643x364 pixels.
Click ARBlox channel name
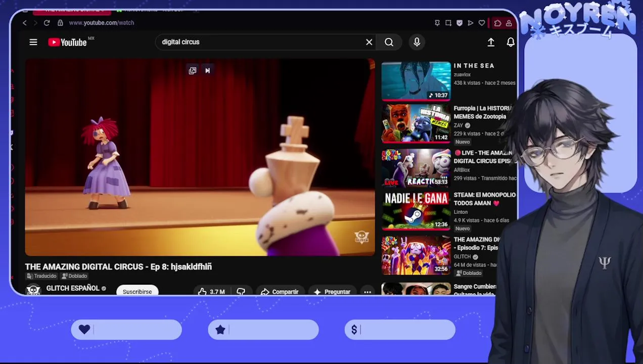coord(462,170)
